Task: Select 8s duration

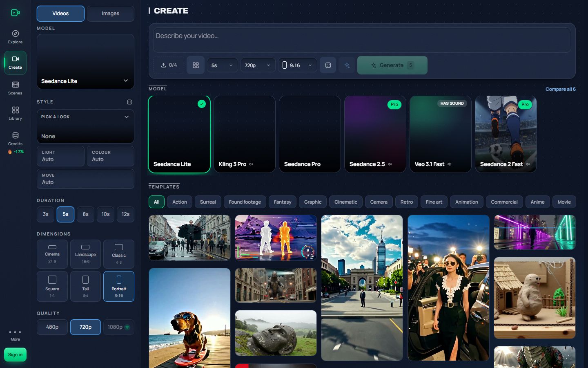Action: click(x=85, y=214)
